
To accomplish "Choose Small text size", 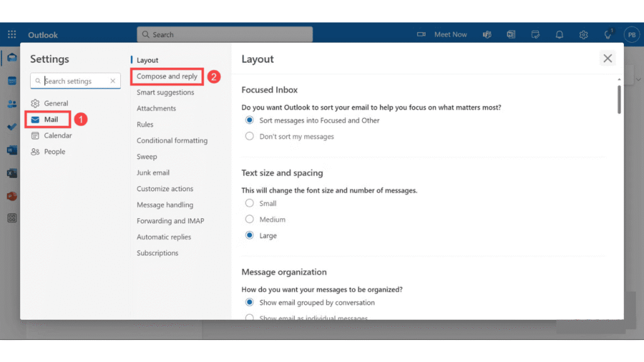I will click(x=249, y=203).
